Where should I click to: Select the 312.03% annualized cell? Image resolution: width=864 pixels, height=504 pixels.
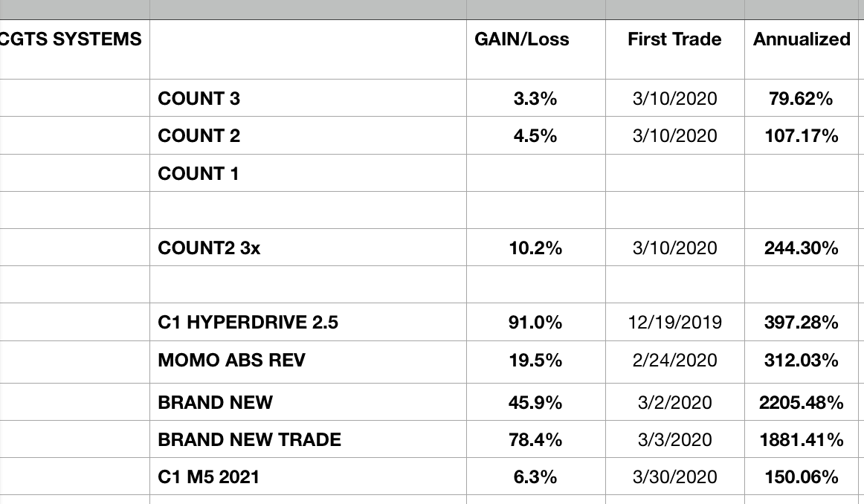[x=801, y=361]
